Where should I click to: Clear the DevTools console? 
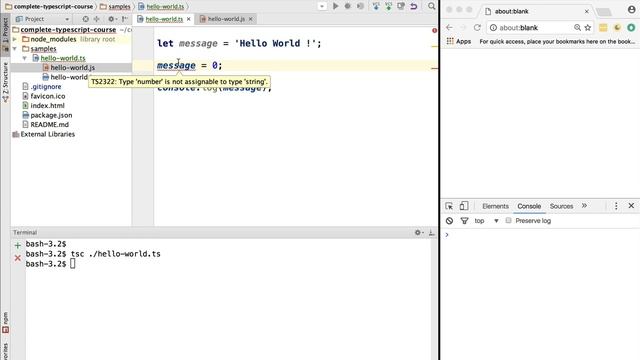[449, 221]
